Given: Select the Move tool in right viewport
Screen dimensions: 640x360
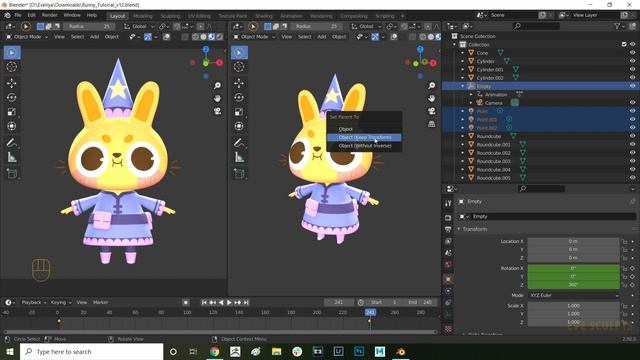Looking at the screenshot, I should point(239,83).
